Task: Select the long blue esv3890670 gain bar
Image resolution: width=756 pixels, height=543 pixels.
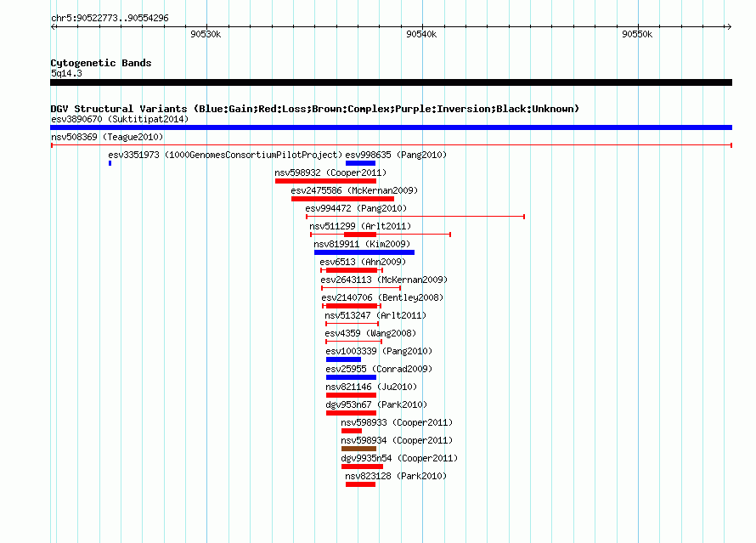Action: (x=391, y=127)
